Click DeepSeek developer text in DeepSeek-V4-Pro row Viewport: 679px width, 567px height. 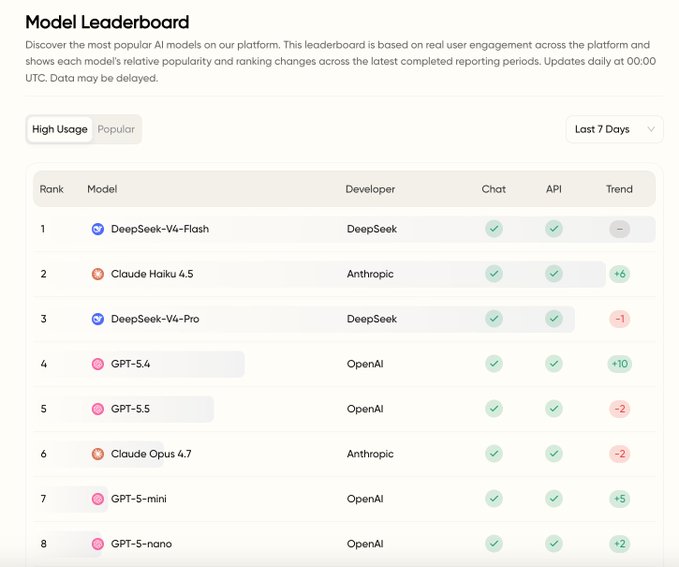tap(372, 319)
